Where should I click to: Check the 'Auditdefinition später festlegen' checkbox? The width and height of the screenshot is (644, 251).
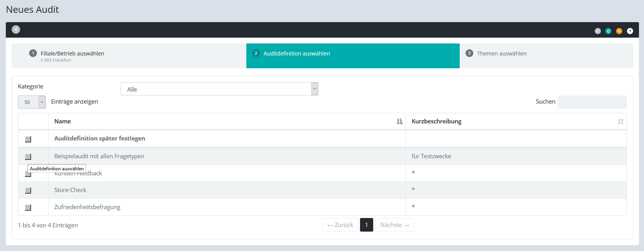28,139
